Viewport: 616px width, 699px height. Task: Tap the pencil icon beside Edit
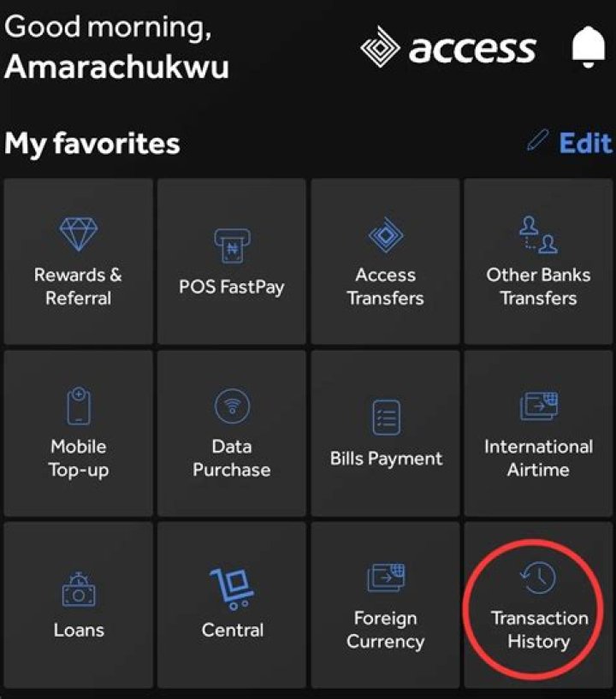[537, 140]
